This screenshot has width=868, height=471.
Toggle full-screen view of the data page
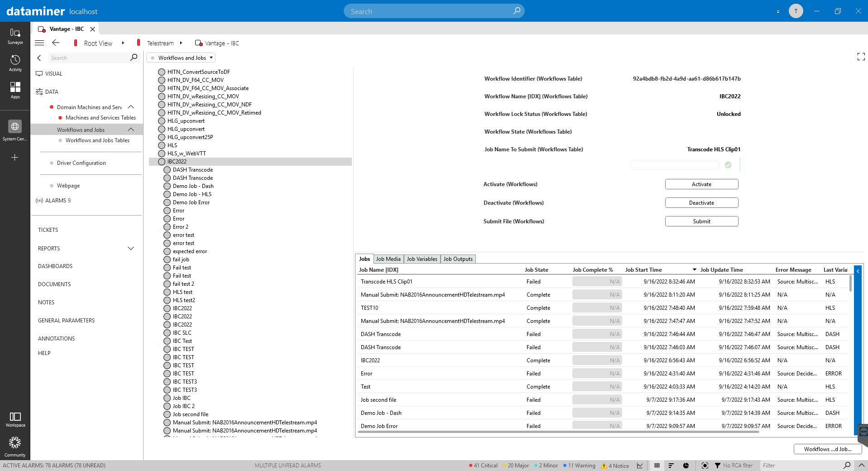click(861, 57)
